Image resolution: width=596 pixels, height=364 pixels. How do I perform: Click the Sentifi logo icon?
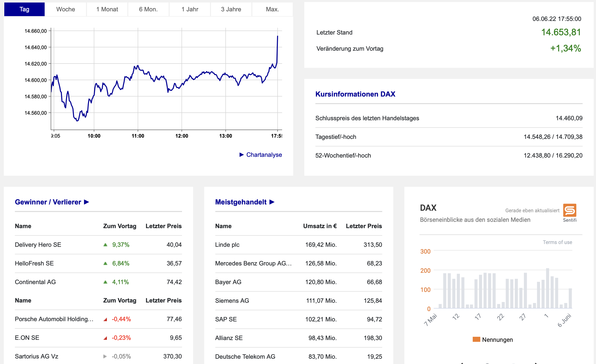(570, 210)
